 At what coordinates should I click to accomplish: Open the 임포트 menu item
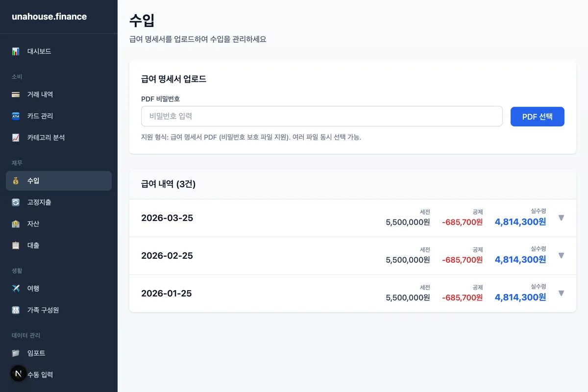[36, 353]
